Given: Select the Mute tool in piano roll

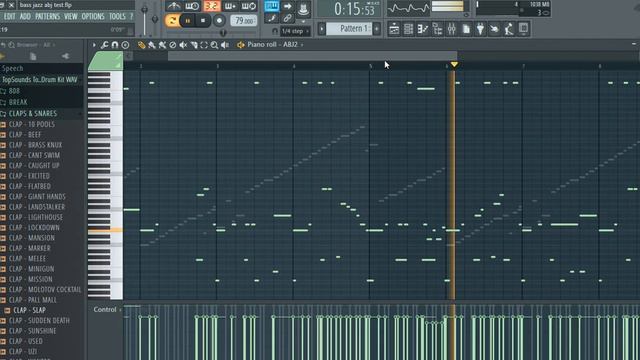Looking at the screenshot, I should (183, 45).
